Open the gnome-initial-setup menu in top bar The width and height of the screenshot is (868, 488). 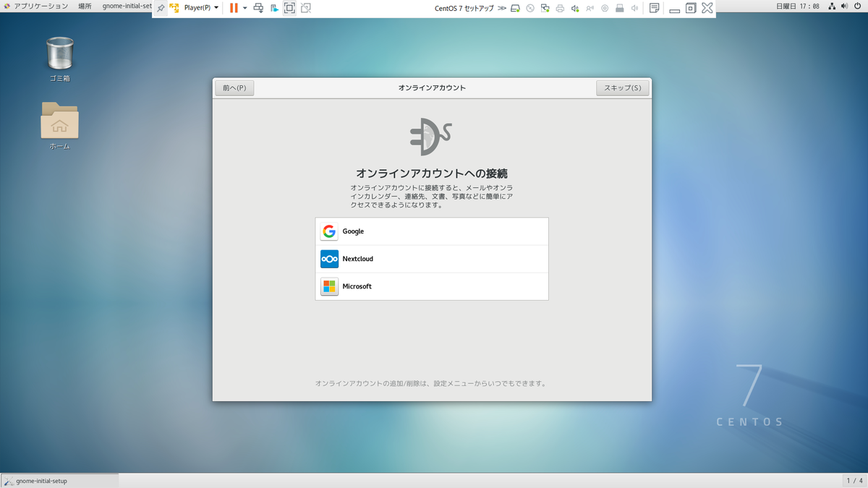tap(127, 6)
